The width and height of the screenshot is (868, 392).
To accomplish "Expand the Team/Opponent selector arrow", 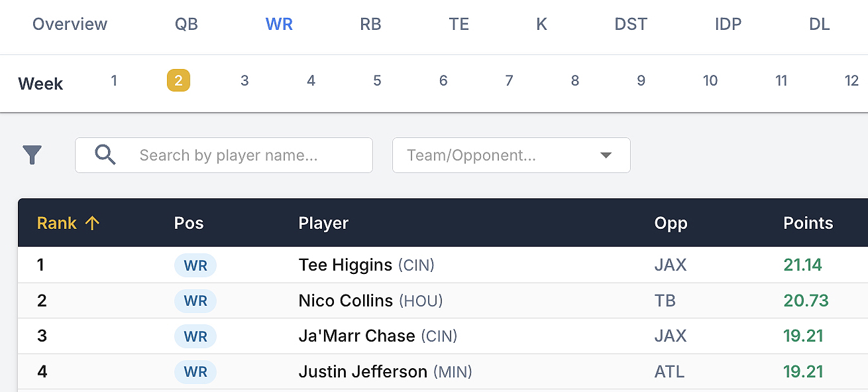I will tap(606, 155).
